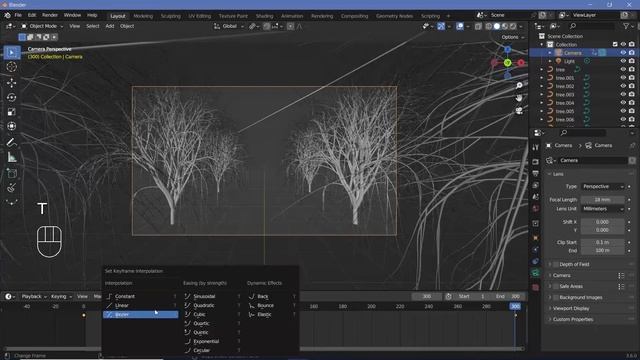Image resolution: width=640 pixels, height=360 pixels.
Task: Click the Blender logo menu icon
Action: coord(7,15)
